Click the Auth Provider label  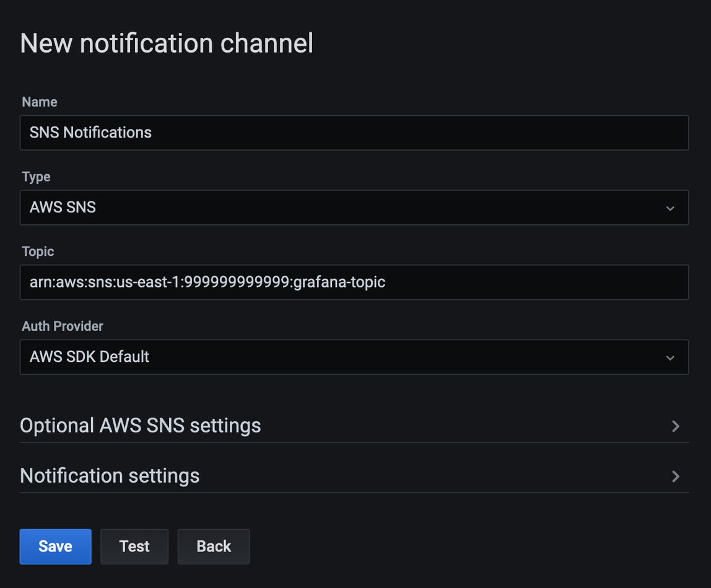pos(63,326)
